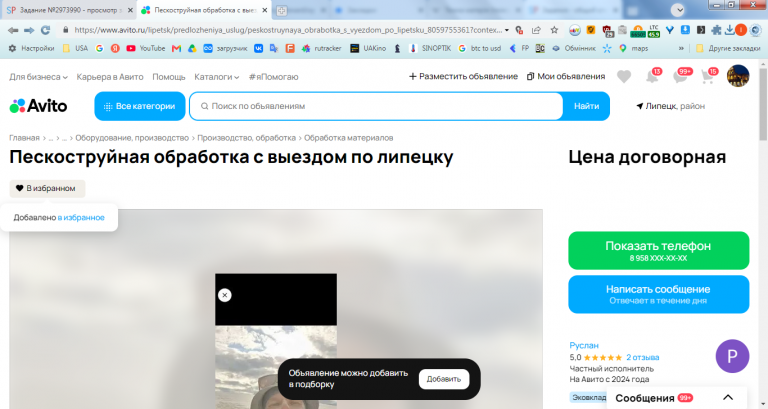Go back with the browser back arrow
This screenshot has height=409, width=768.
point(13,30)
